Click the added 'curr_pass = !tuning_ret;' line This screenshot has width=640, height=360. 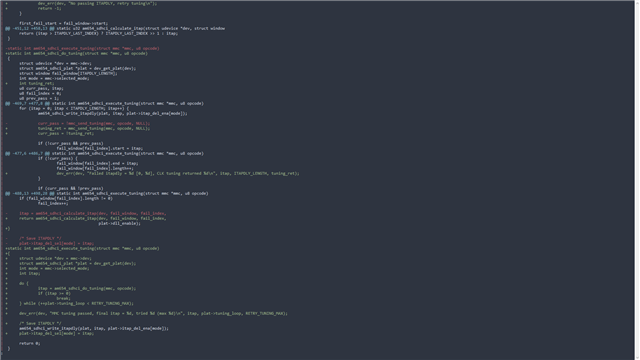(x=66, y=133)
